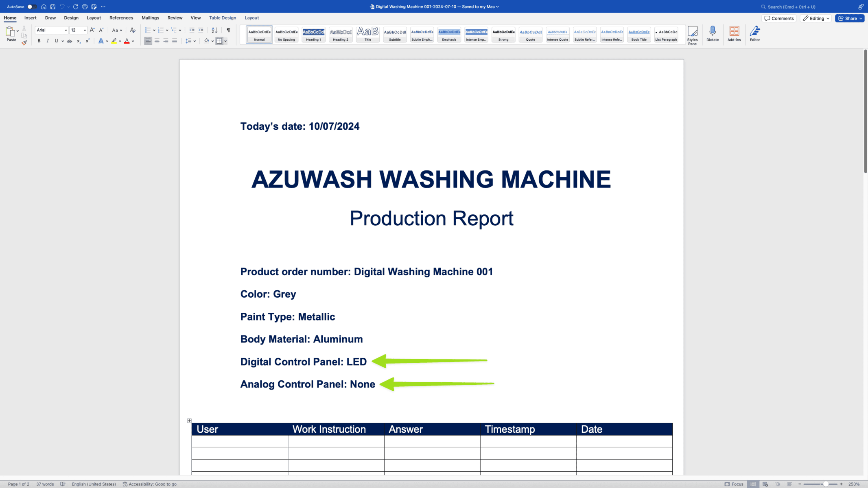Click the Sort A-Z icon
Screen dimensions: 868x488
pyautogui.click(x=214, y=30)
